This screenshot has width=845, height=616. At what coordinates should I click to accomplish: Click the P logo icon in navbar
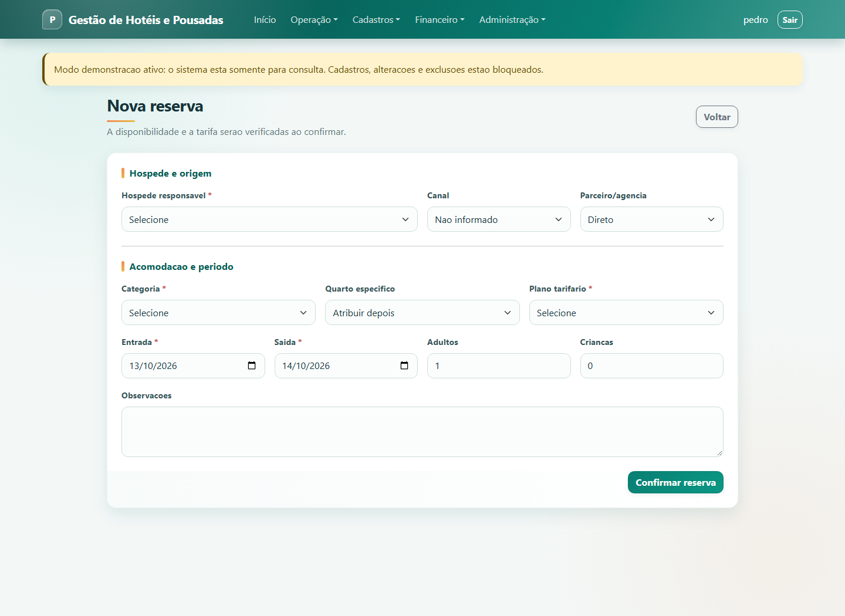pyautogui.click(x=52, y=19)
